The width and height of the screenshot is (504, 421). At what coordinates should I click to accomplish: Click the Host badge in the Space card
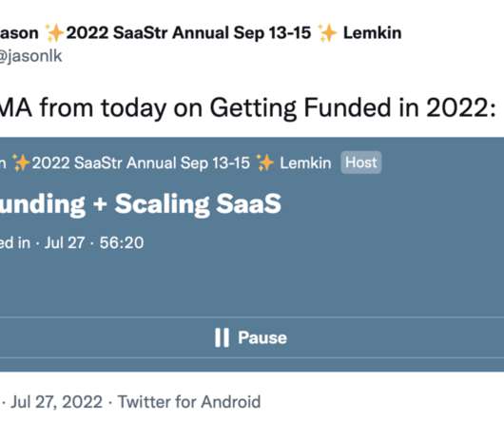point(361,163)
